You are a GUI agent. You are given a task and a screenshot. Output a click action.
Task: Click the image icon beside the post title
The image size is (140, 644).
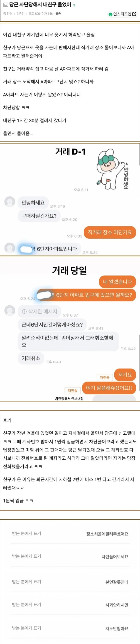tap(5, 5)
